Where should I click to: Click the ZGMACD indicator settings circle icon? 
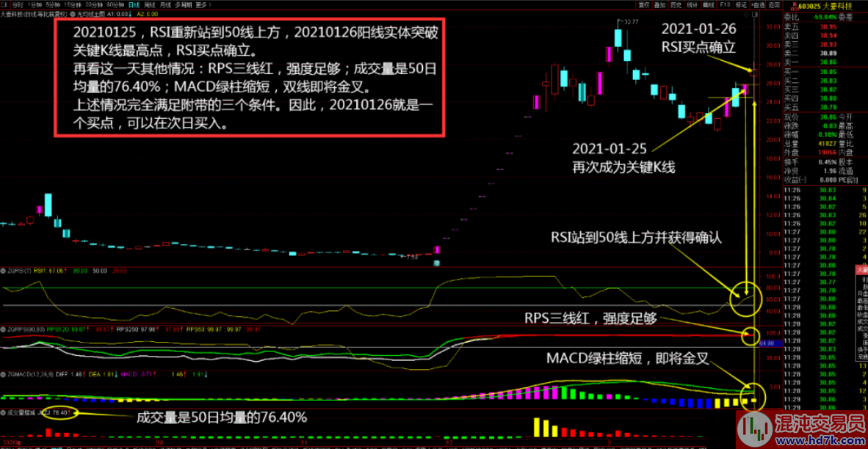click(4, 373)
